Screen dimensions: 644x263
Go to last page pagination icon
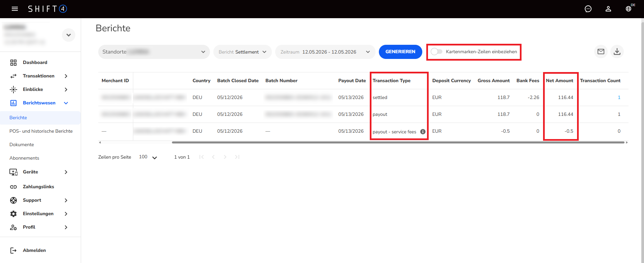tap(237, 157)
